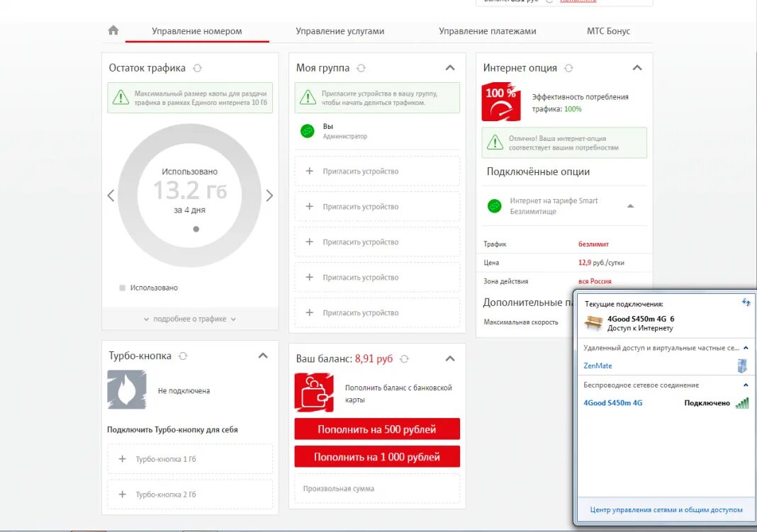Collapse the Интернет опция panel
757x532 pixels.
coord(637,68)
